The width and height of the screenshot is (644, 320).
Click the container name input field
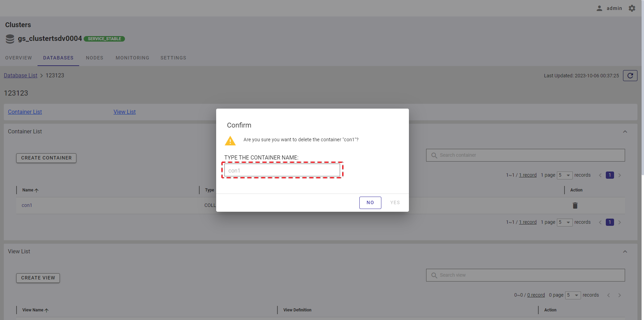click(x=282, y=170)
